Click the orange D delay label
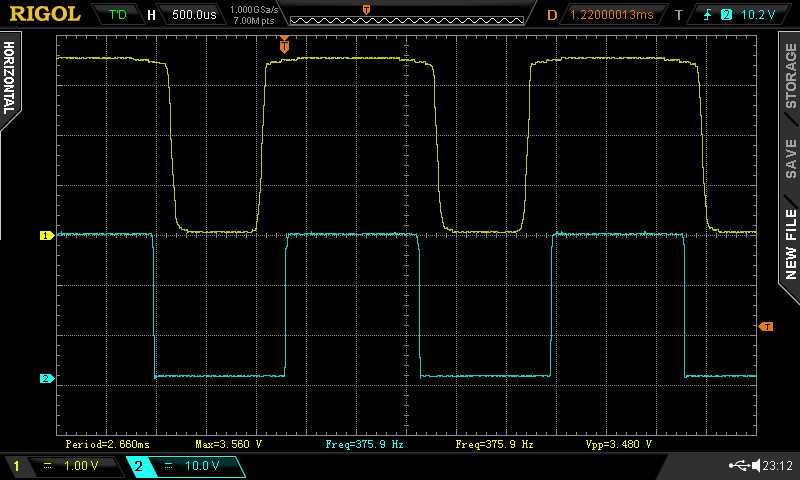 (552, 15)
